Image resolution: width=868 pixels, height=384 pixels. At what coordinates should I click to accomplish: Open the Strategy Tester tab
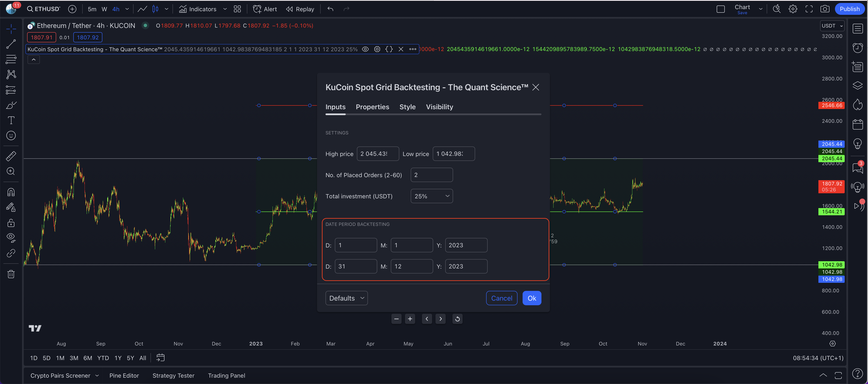click(173, 375)
